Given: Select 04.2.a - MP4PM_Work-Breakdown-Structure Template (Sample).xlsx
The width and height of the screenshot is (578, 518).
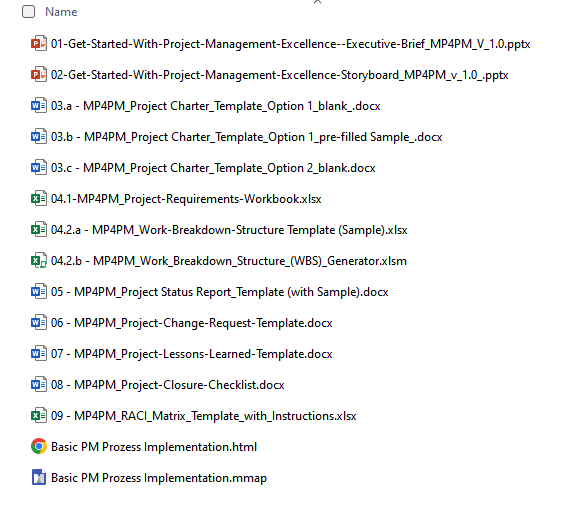Looking at the screenshot, I should [x=229, y=230].
